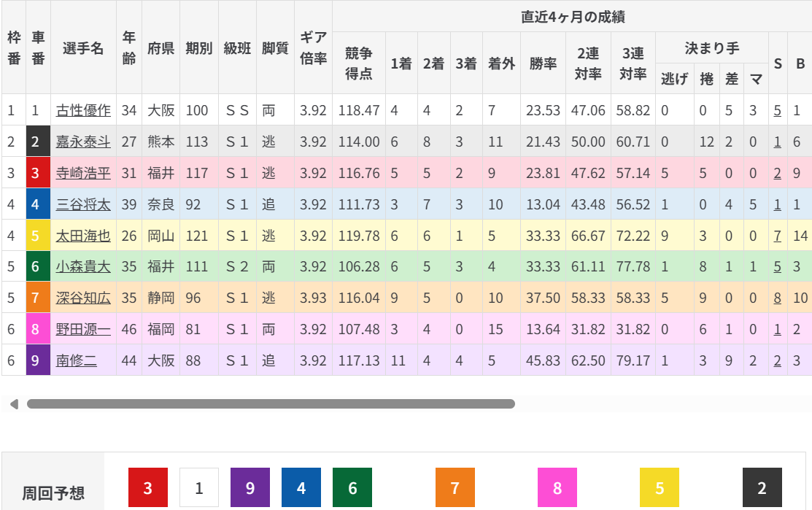This screenshot has width=812, height=510.
Task: Select purple number 9 badge in 周回予想 row
Action: click(x=250, y=487)
